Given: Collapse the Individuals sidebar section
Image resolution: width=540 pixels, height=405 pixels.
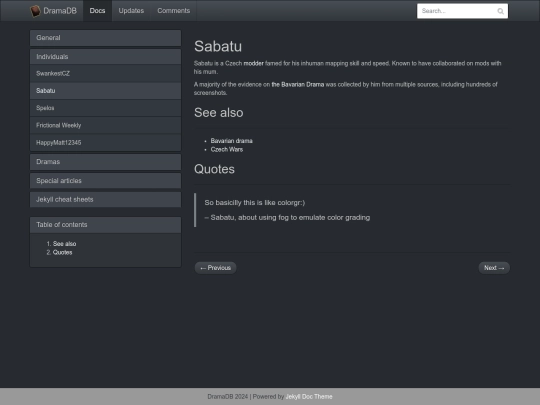Looking at the screenshot, I should [x=105, y=56].
